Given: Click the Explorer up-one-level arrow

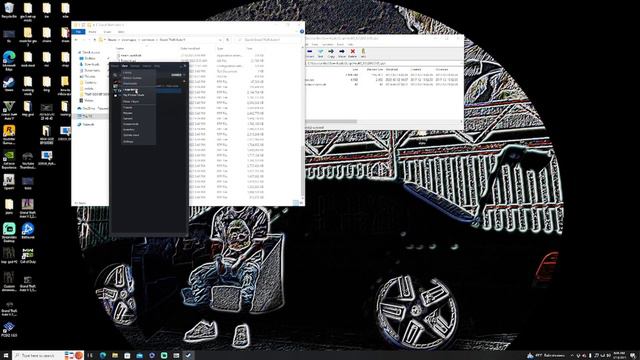Looking at the screenshot, I should coord(95,40).
